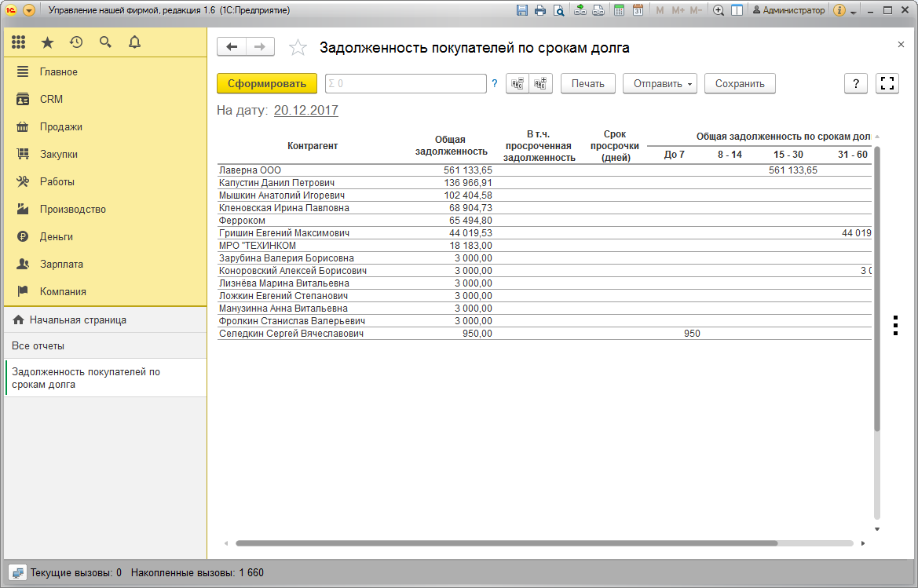Add report to favorites with the star
Screen dimensions: 918x588
pos(298,47)
